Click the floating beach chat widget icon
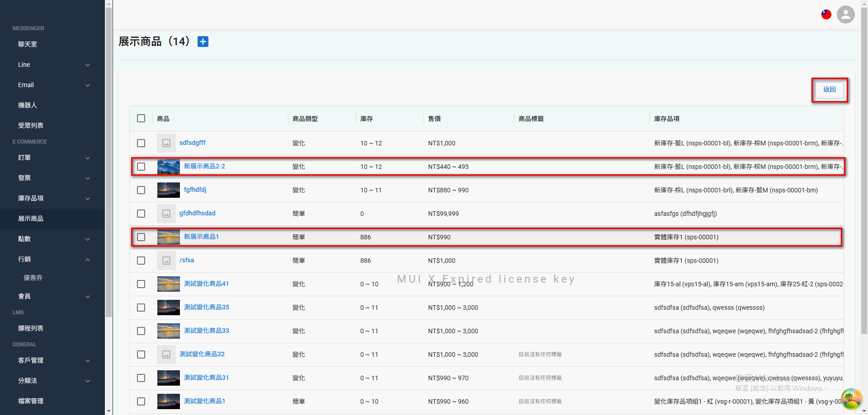This screenshot has width=868, height=415. tap(851, 399)
